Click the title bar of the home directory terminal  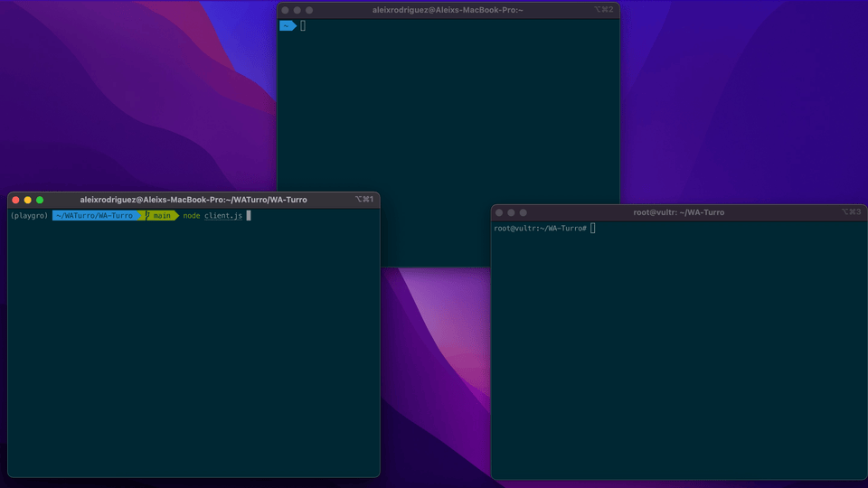448,9
